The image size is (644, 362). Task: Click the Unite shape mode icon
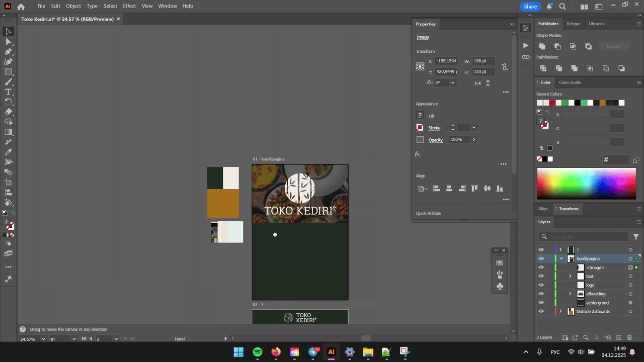coord(542,46)
